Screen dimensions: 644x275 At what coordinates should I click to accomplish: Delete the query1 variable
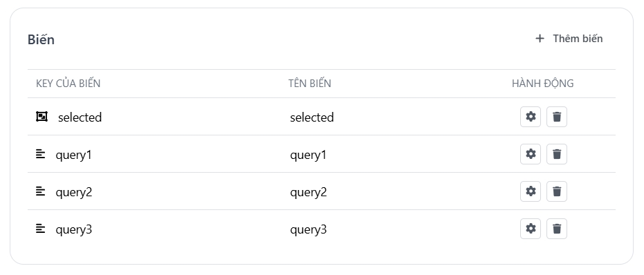pyautogui.click(x=557, y=154)
